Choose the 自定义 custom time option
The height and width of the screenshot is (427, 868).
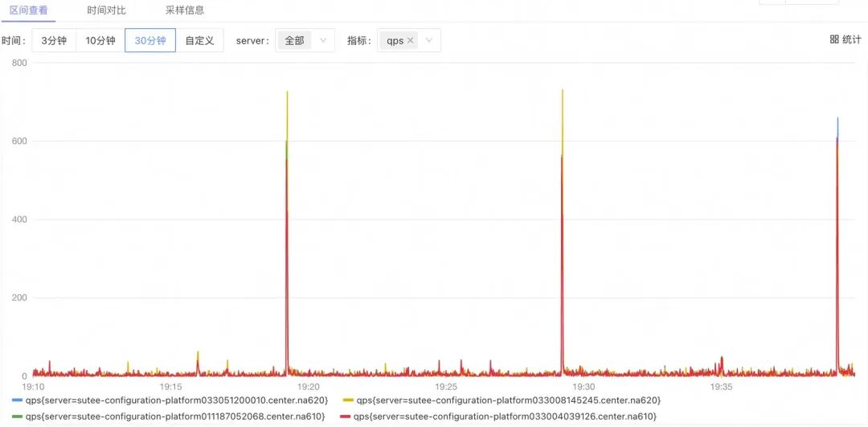pos(200,40)
